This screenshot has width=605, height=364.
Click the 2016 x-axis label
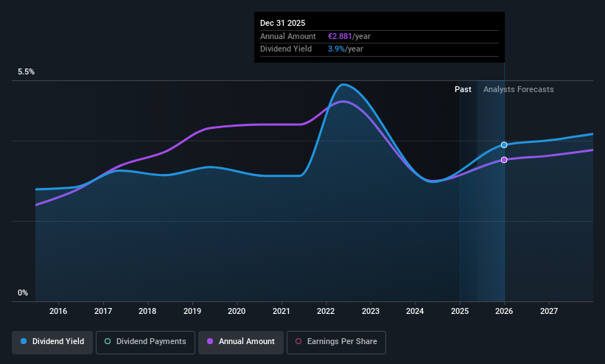[x=58, y=311]
